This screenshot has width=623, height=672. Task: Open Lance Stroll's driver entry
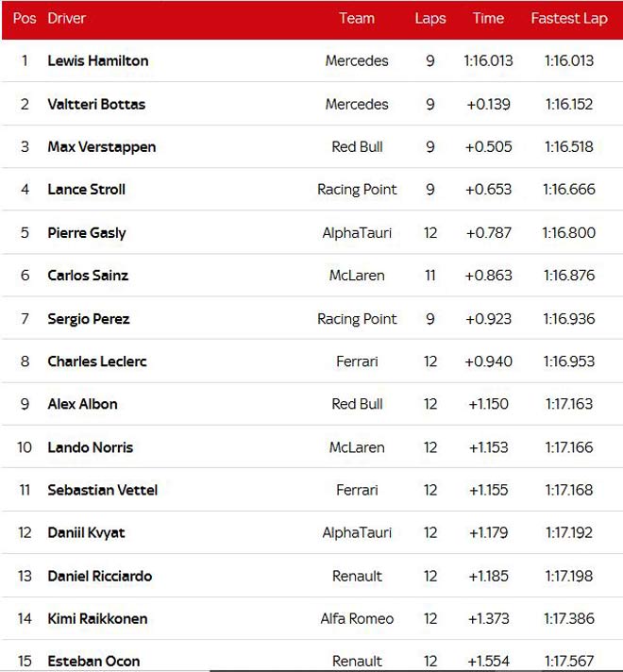click(87, 190)
